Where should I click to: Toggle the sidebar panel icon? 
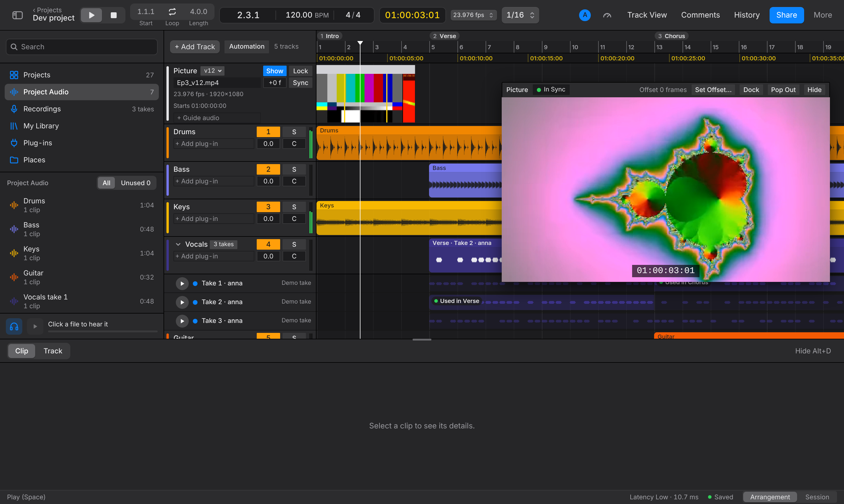pyautogui.click(x=17, y=15)
